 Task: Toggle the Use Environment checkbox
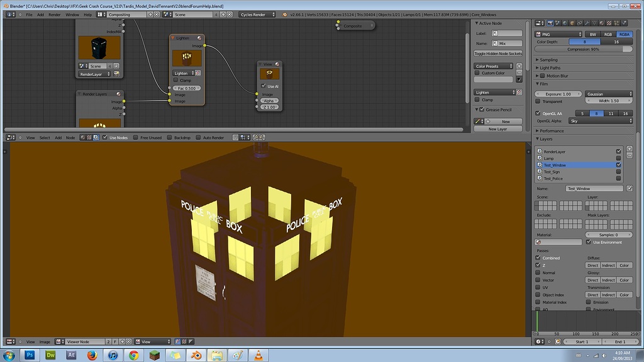pyautogui.click(x=589, y=242)
